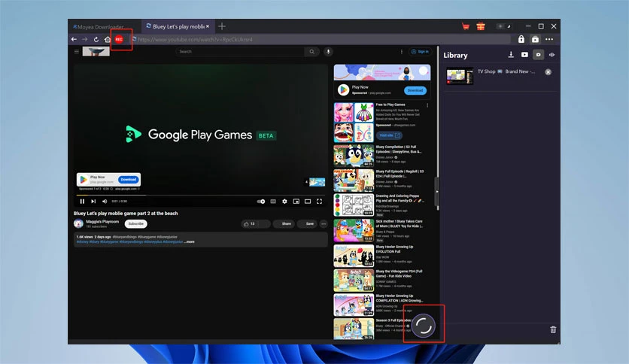Click the trash icon in Library panel
This screenshot has width=629, height=364.
point(553,329)
